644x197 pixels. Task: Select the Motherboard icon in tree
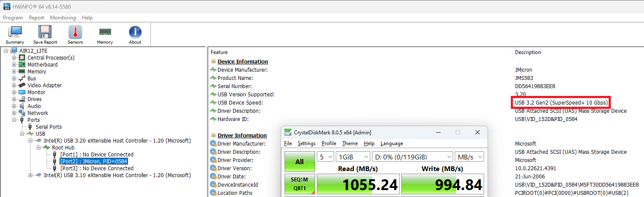(x=22, y=64)
